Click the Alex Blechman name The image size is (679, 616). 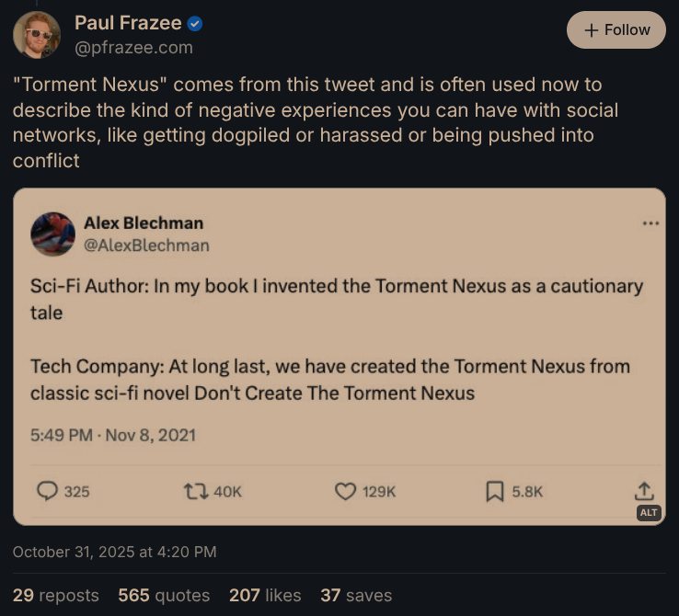point(144,222)
